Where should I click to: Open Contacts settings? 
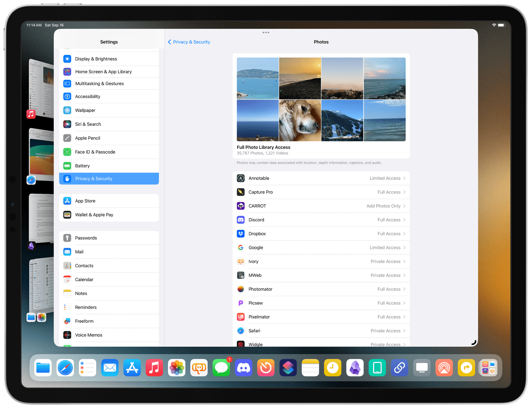pos(109,266)
